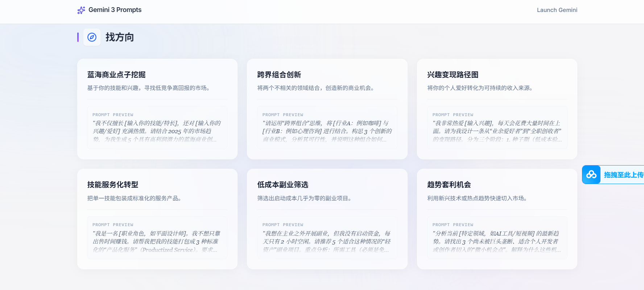Click the 找方向 section heading
This screenshot has width=644, height=290.
pyautogui.click(x=120, y=37)
